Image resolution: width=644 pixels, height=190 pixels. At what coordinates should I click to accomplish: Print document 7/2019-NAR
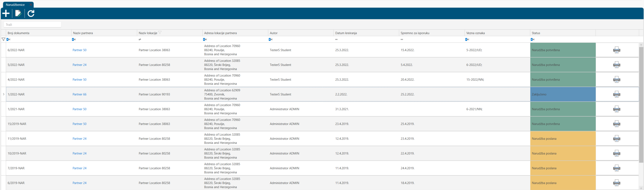616,168
